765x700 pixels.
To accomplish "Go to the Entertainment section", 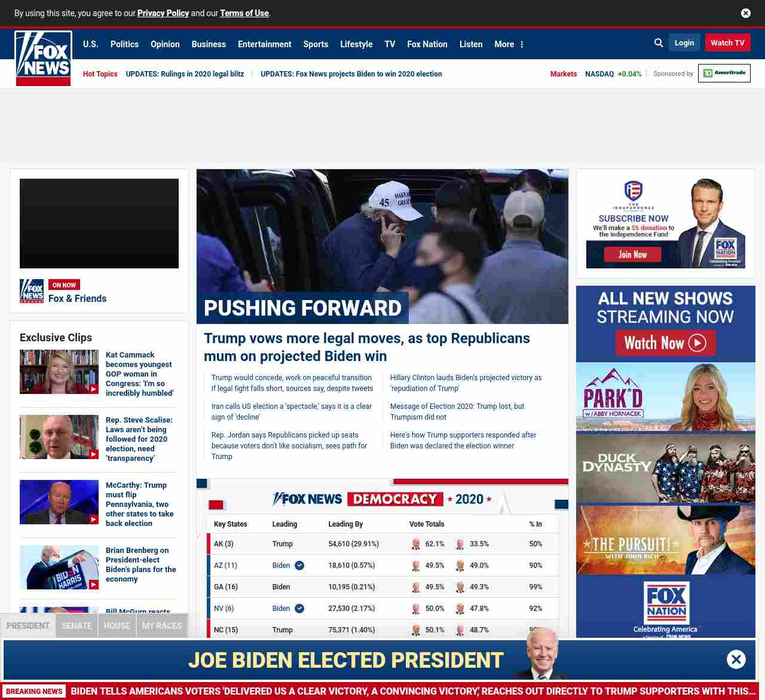I will (x=264, y=44).
